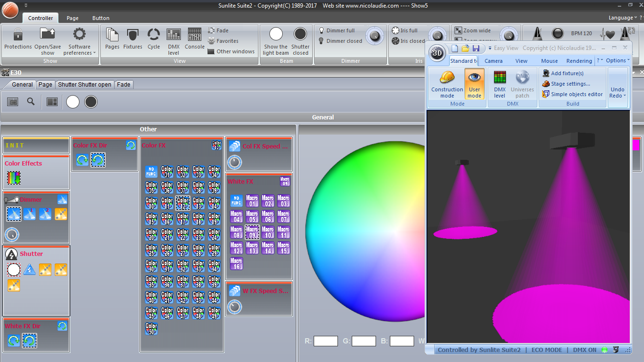Open the Camera tab in 3D viewer

point(494,61)
